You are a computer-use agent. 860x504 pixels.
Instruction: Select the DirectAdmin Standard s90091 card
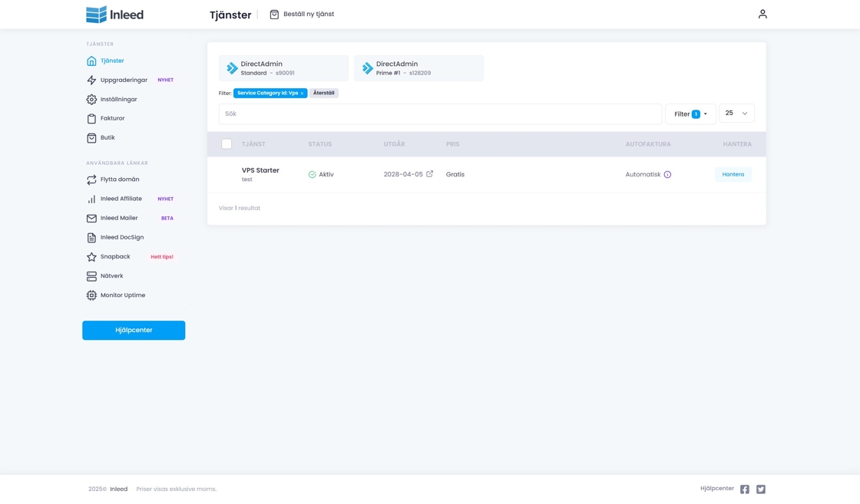coord(283,68)
